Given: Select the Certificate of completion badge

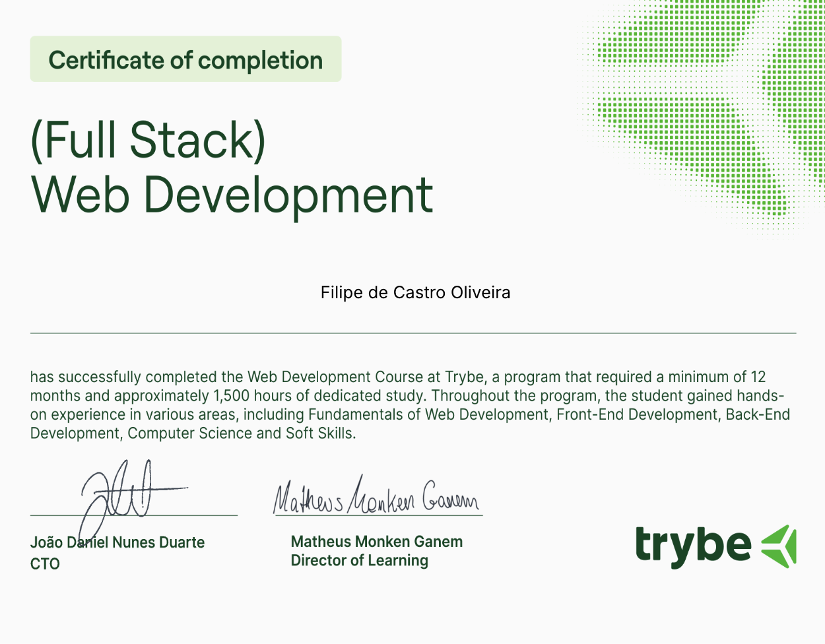Looking at the screenshot, I should (x=185, y=59).
